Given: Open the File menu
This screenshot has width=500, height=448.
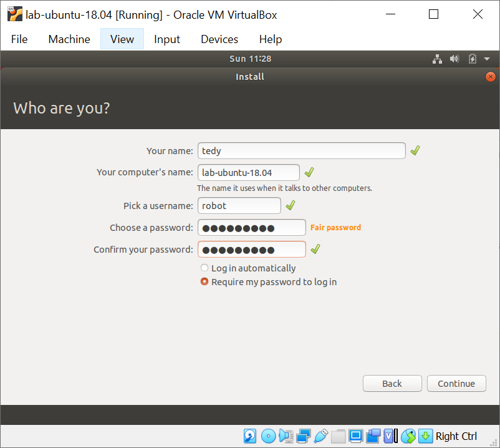Looking at the screenshot, I should [x=19, y=39].
